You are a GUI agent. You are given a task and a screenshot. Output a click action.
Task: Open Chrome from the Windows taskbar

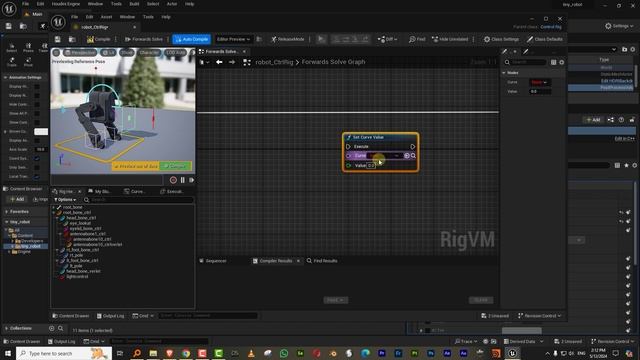point(186,353)
